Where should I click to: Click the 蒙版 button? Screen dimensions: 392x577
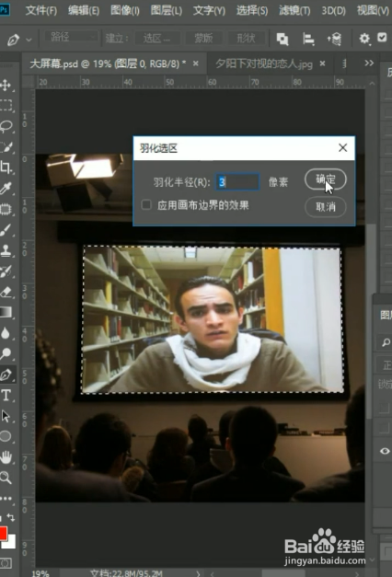pyautogui.click(x=203, y=38)
